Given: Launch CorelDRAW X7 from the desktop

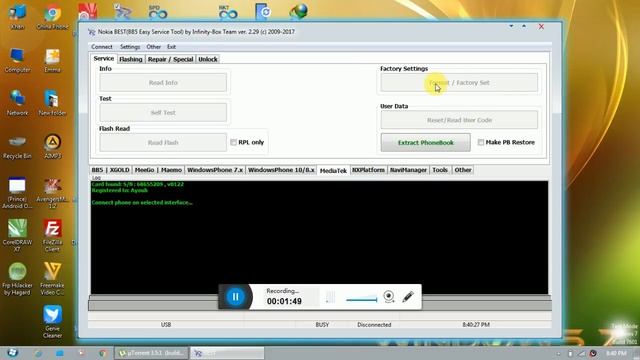Looking at the screenshot, I should pos(17,236).
